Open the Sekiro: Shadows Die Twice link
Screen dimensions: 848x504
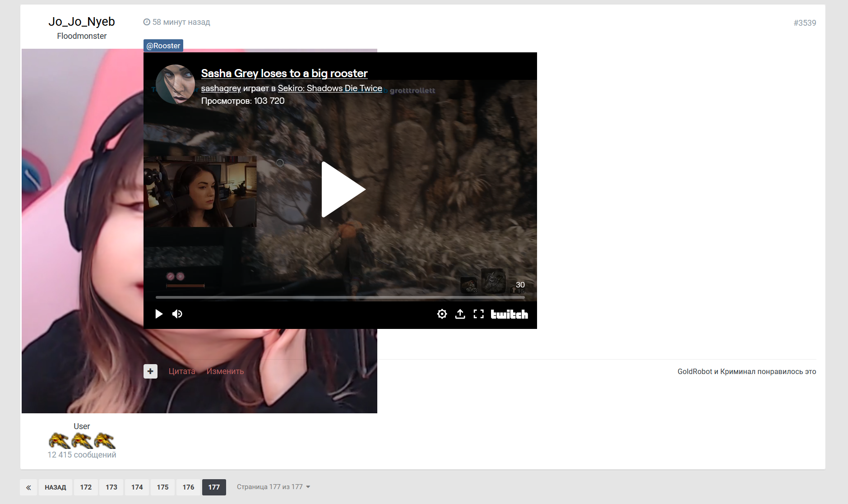pos(329,88)
